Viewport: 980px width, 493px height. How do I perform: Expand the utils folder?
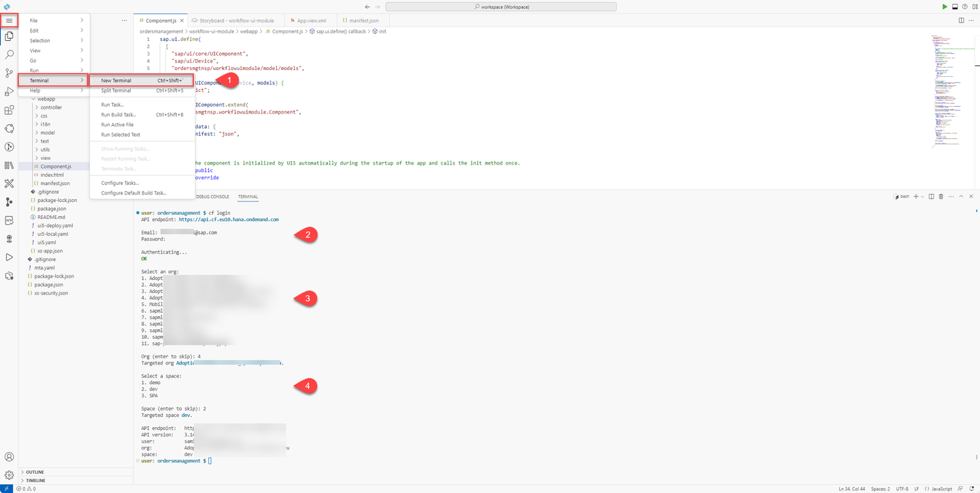pos(46,150)
